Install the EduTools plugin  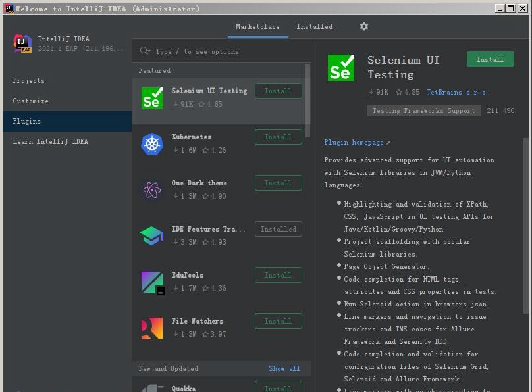(x=279, y=275)
